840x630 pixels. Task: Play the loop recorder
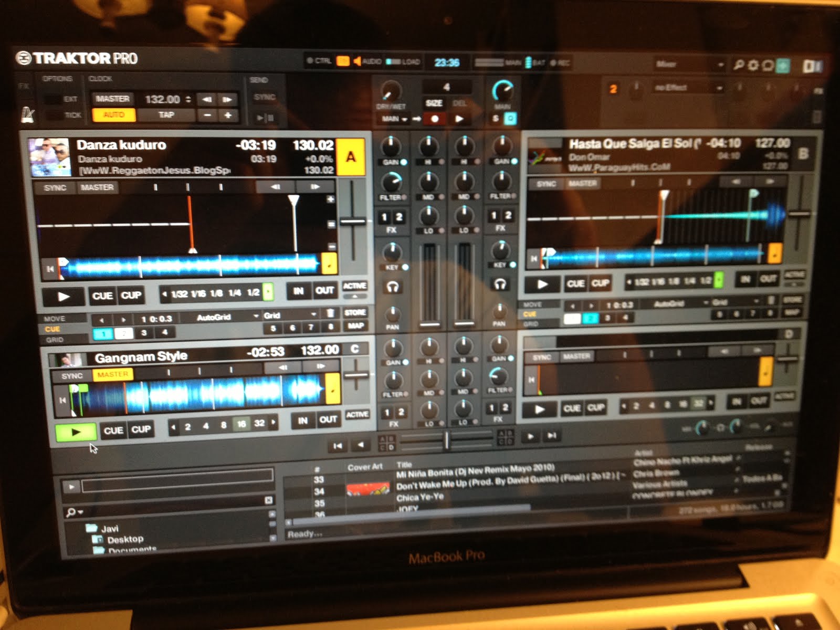click(x=459, y=119)
